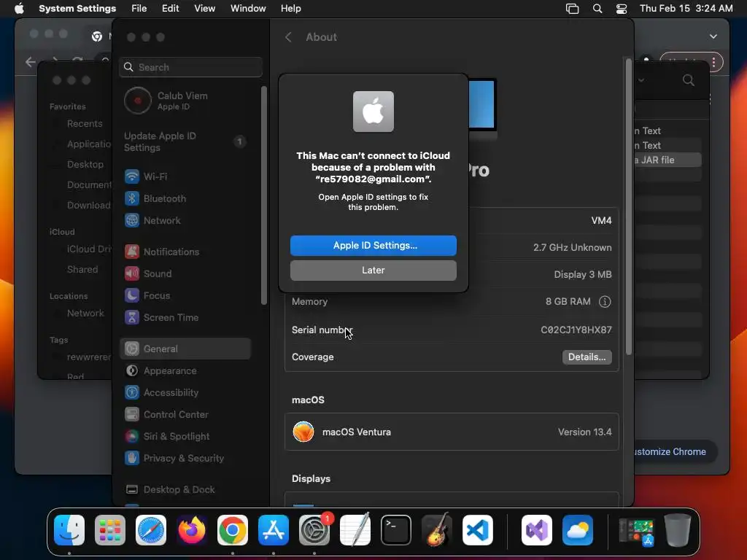Open Wi-Fi settings icon in sidebar

click(132, 176)
